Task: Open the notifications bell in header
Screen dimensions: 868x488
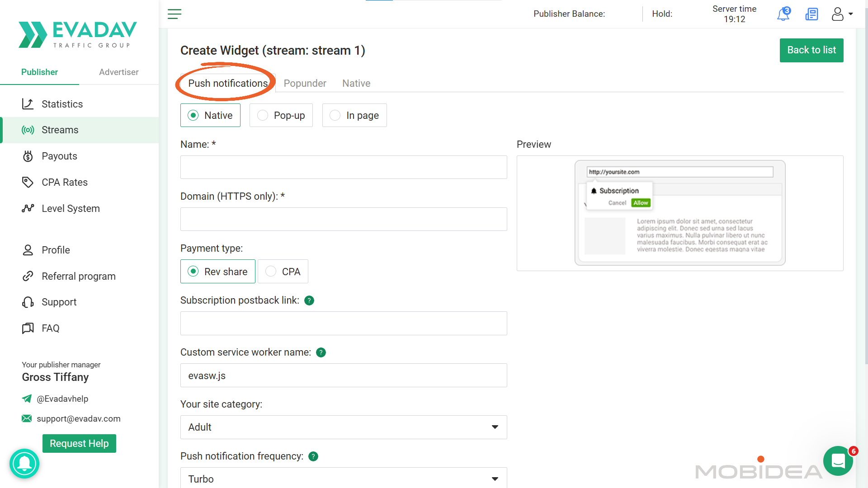Action: (x=783, y=14)
